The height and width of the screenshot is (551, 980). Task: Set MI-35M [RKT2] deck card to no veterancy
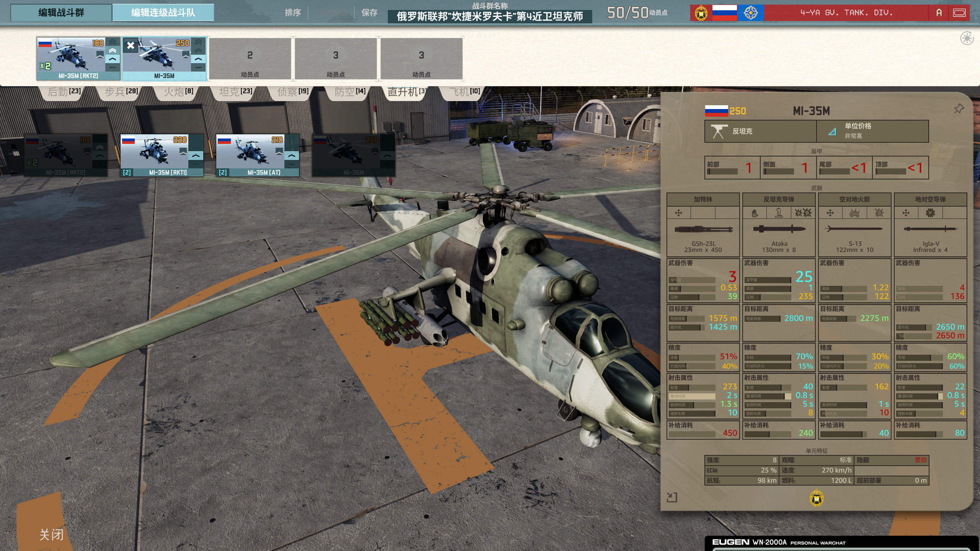pyautogui.click(x=113, y=67)
